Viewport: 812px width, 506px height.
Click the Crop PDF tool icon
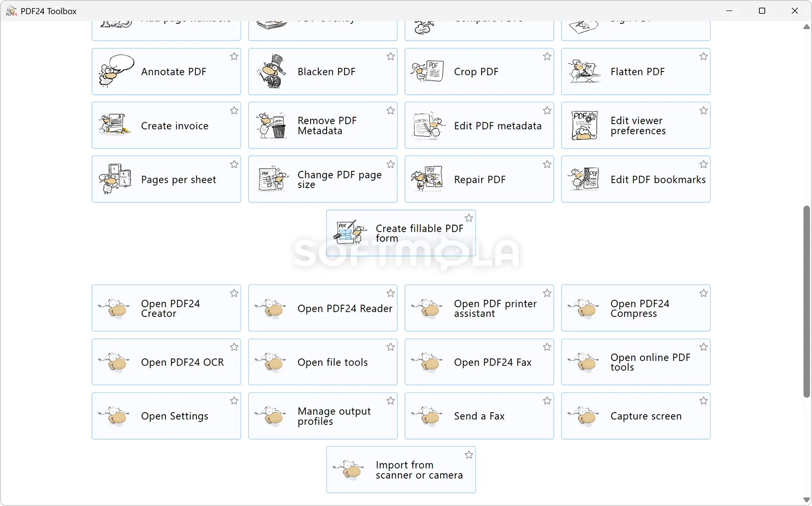[x=427, y=71]
